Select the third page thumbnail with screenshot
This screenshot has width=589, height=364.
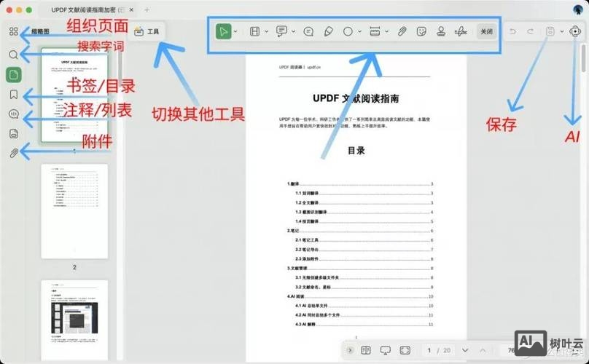point(74,320)
